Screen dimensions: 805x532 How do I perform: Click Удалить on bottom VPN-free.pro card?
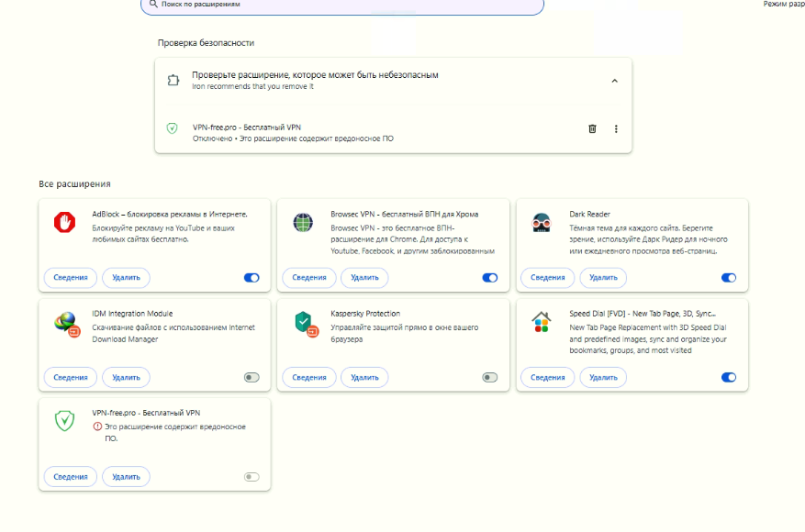tap(126, 476)
